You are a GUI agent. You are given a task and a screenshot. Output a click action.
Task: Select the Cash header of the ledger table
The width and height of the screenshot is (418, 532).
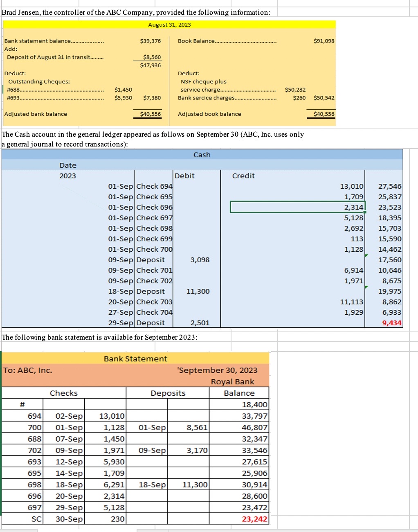click(x=202, y=155)
